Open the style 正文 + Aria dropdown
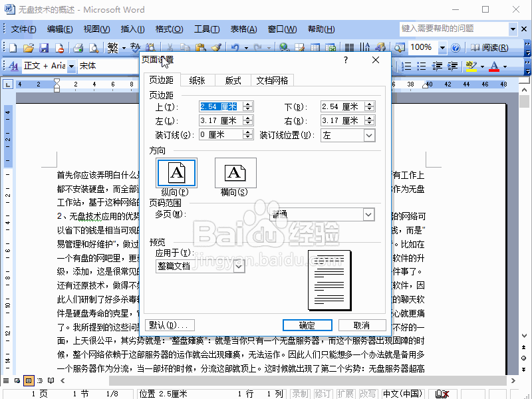The width and height of the screenshot is (532, 399). 71,66
